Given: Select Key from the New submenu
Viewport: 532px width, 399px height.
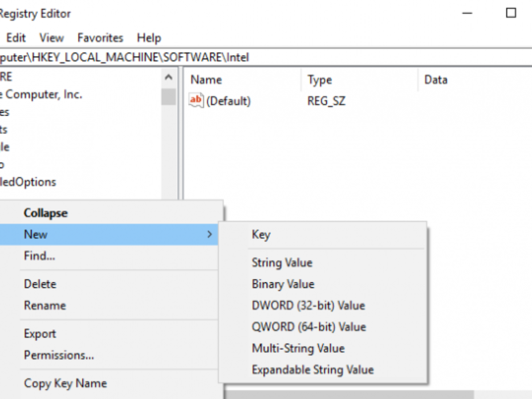Looking at the screenshot, I should tap(261, 235).
